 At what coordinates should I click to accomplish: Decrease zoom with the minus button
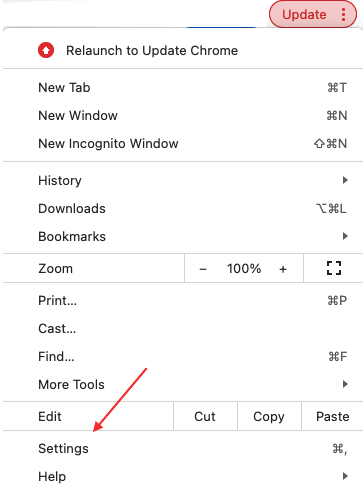(203, 269)
